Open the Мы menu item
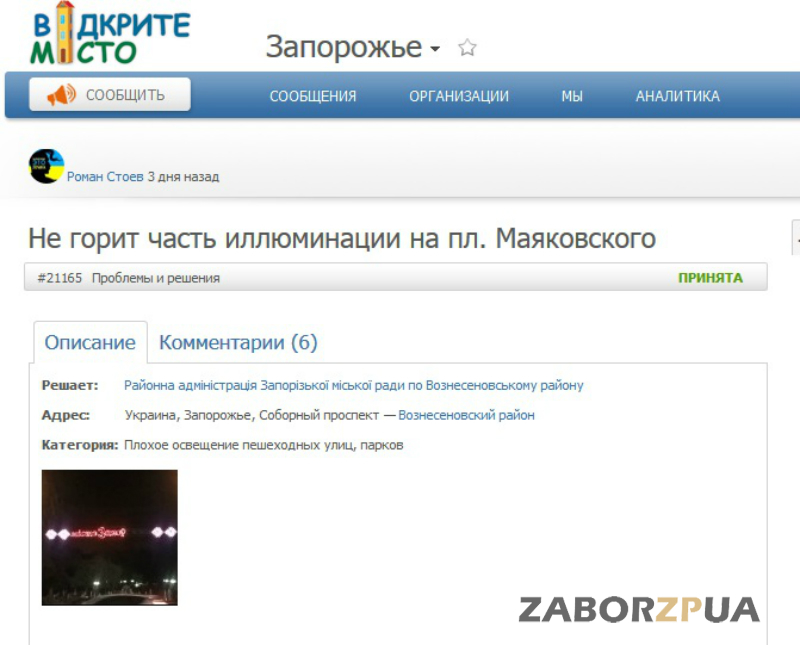Image resolution: width=800 pixels, height=645 pixels. [x=572, y=96]
